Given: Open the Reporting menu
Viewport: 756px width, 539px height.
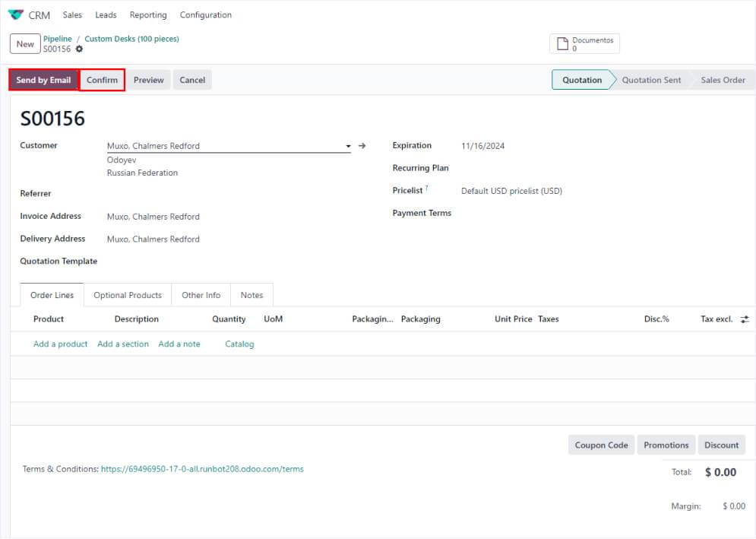Looking at the screenshot, I should pyautogui.click(x=148, y=15).
